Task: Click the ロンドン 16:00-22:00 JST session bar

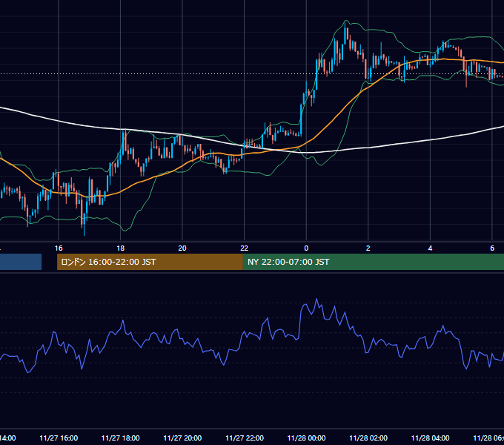Action: [x=150, y=262]
